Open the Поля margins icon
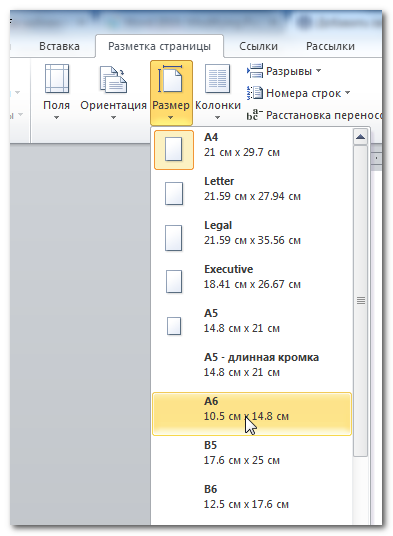The width and height of the screenshot is (393, 536). tap(57, 79)
